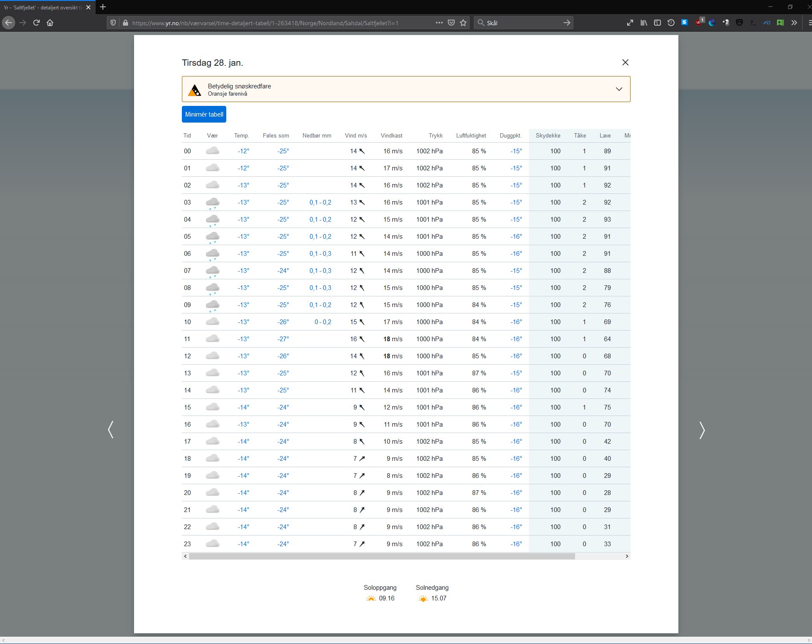Close the Tirsdag 28. jan. forecast dialog

(625, 62)
